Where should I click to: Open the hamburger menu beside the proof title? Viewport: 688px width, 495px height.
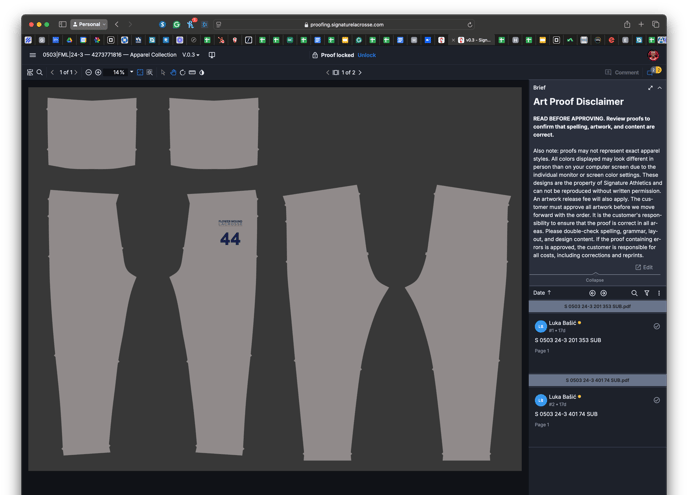point(33,55)
